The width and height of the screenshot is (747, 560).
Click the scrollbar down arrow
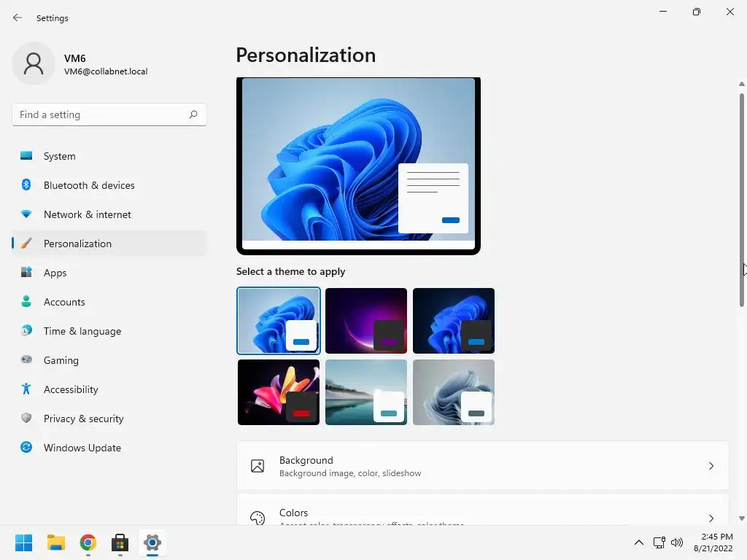point(742,518)
